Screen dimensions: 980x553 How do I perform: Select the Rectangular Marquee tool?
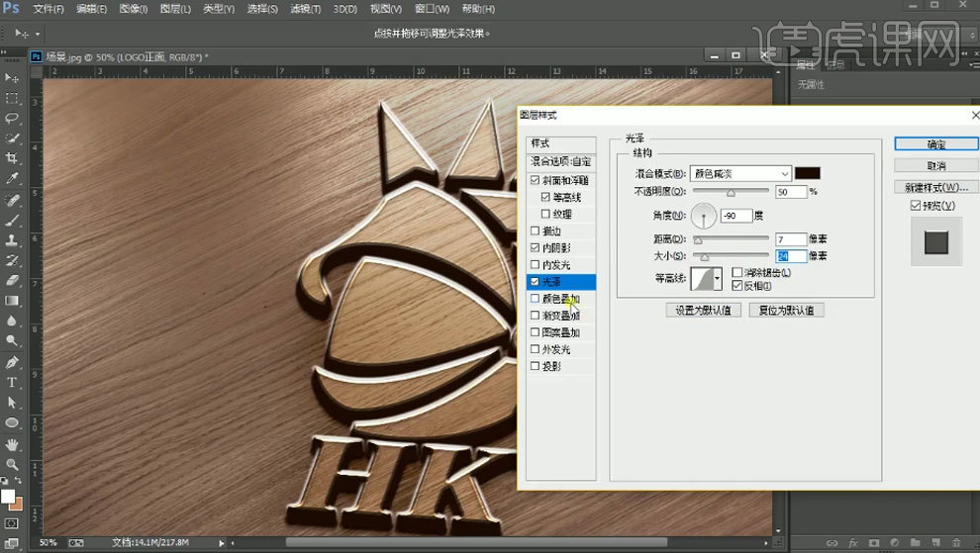(11, 98)
